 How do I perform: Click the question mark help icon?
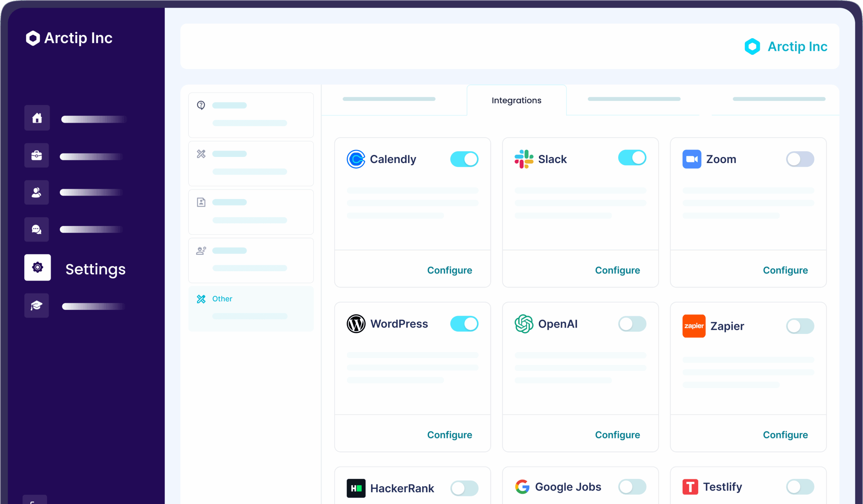tap(201, 105)
